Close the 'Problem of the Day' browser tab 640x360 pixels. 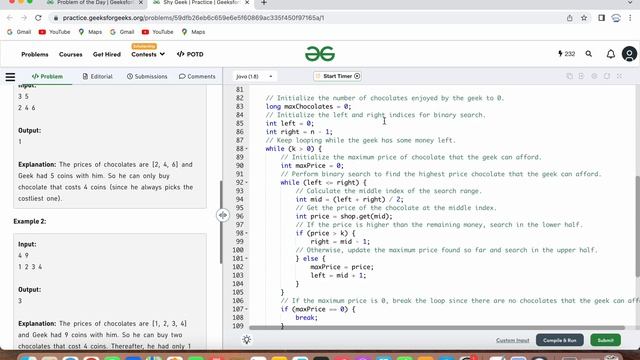tap(141, 3)
